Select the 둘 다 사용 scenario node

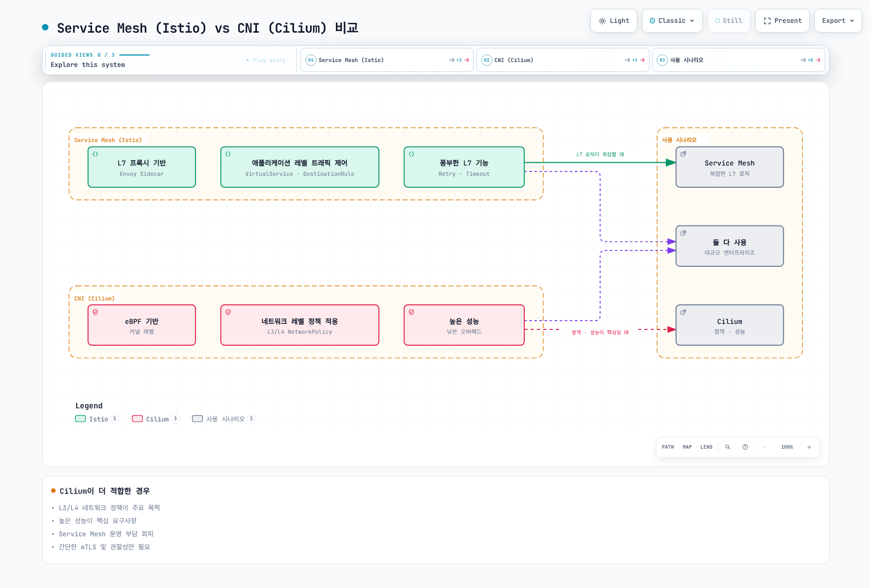[x=729, y=246]
